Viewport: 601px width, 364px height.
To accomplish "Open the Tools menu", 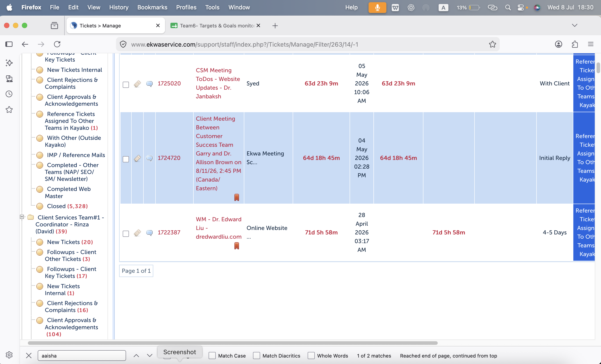I will point(212,7).
